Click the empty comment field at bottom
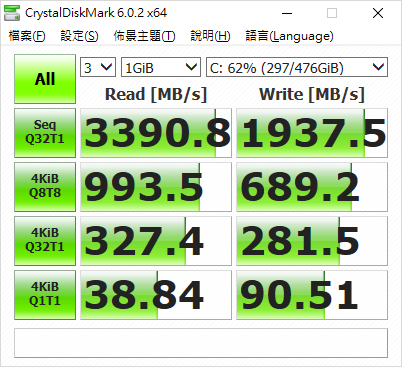 pyautogui.click(x=201, y=343)
